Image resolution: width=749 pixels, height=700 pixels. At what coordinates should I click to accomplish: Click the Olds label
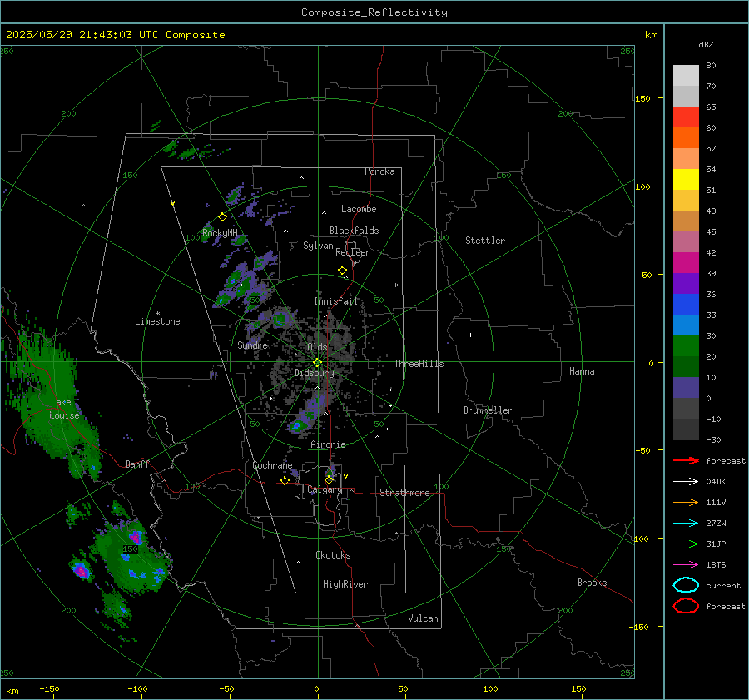pyautogui.click(x=317, y=347)
